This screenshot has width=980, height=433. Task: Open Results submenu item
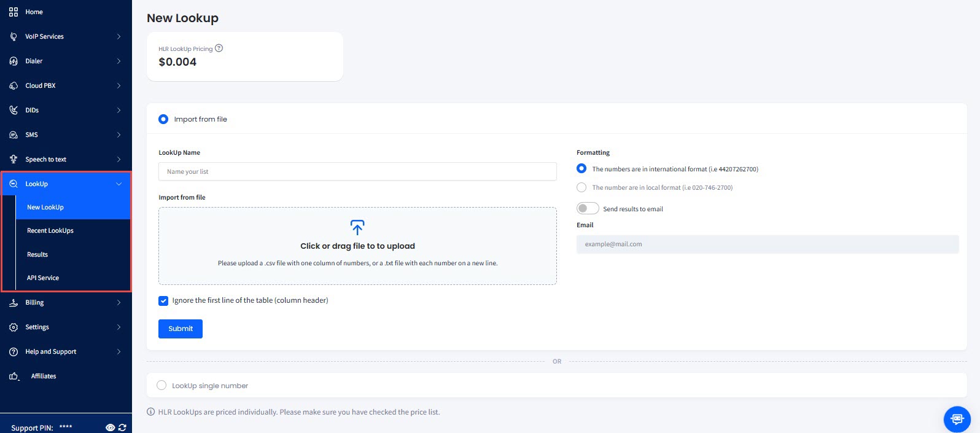[73, 254]
